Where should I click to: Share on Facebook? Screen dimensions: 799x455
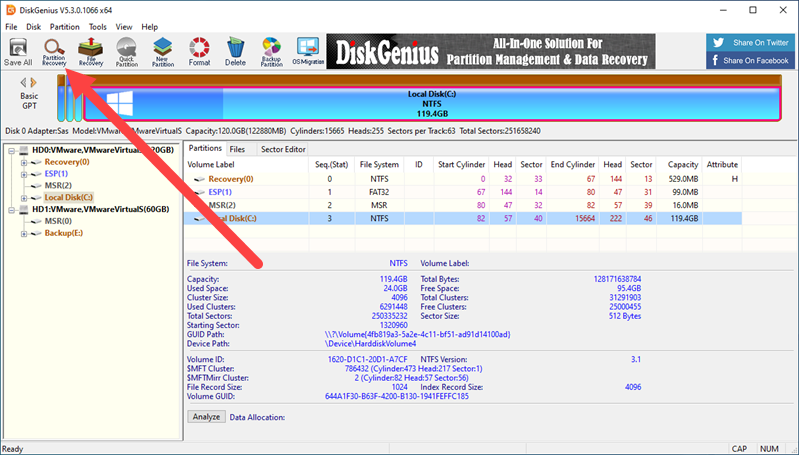pos(752,60)
